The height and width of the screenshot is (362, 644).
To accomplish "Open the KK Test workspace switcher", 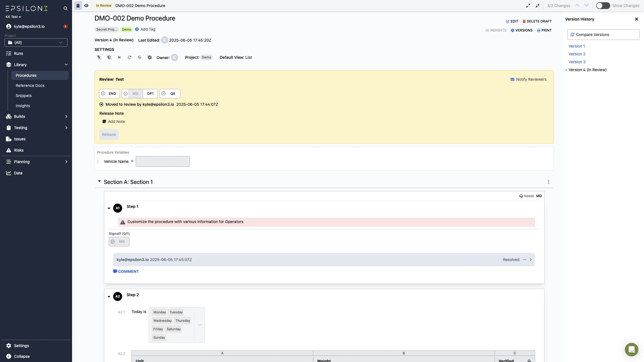I will pyautogui.click(x=13, y=17).
